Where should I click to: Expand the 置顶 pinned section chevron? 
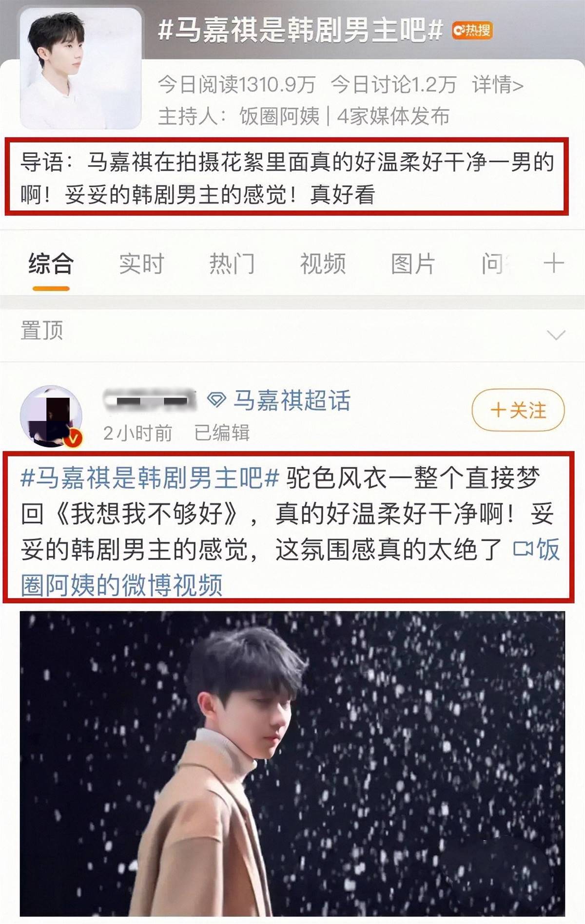pyautogui.click(x=556, y=335)
